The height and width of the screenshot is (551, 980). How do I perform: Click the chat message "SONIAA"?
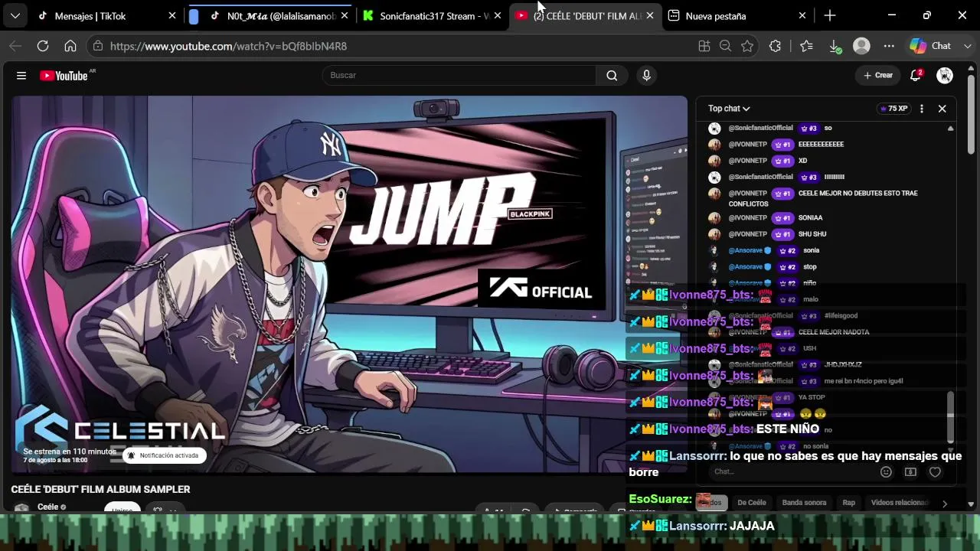(x=810, y=218)
